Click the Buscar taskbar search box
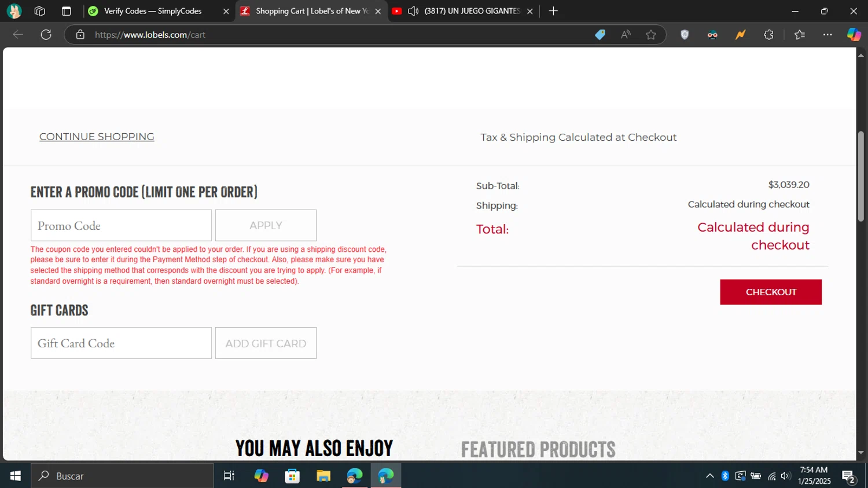This screenshot has height=488, width=868. 122,476
